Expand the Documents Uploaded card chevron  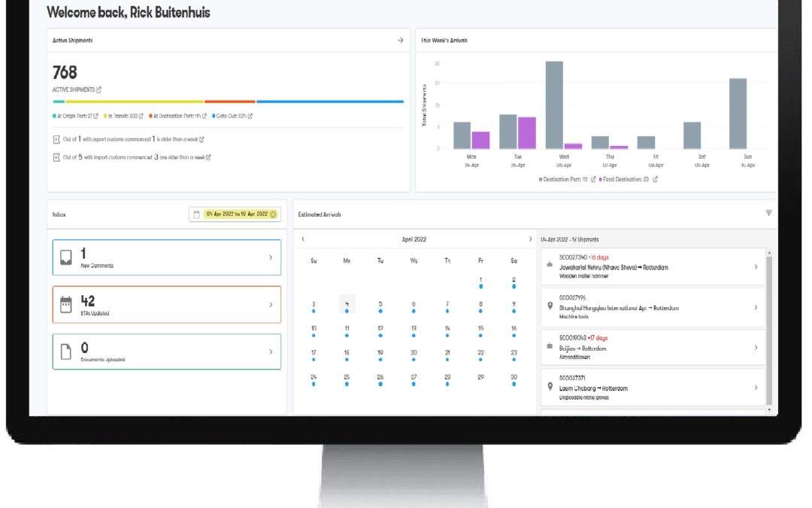click(x=271, y=352)
